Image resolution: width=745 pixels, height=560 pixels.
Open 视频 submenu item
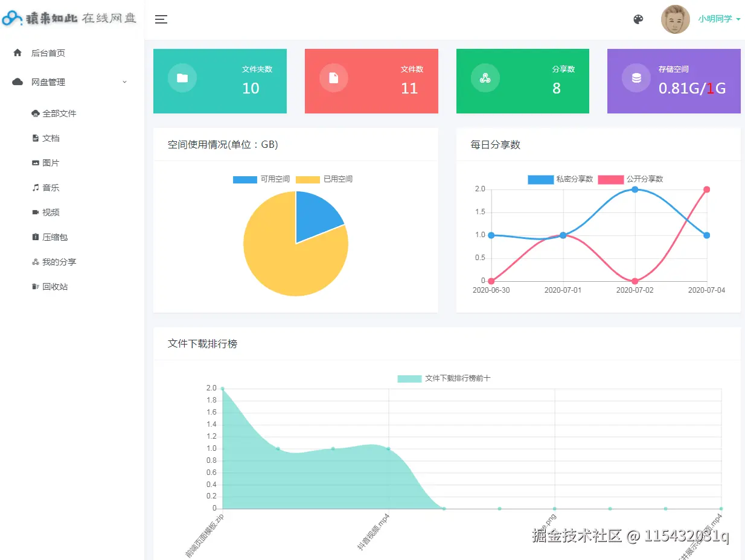(51, 212)
